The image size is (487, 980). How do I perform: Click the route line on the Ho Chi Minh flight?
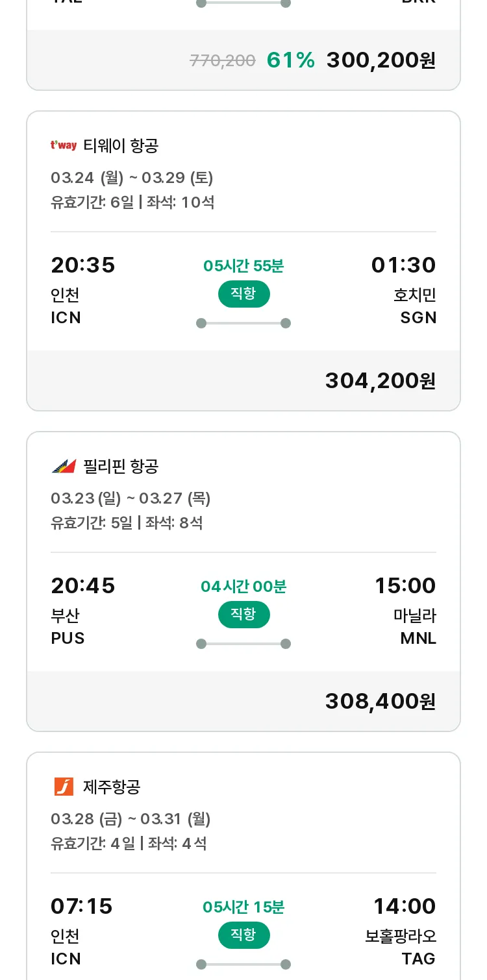pyautogui.click(x=243, y=323)
